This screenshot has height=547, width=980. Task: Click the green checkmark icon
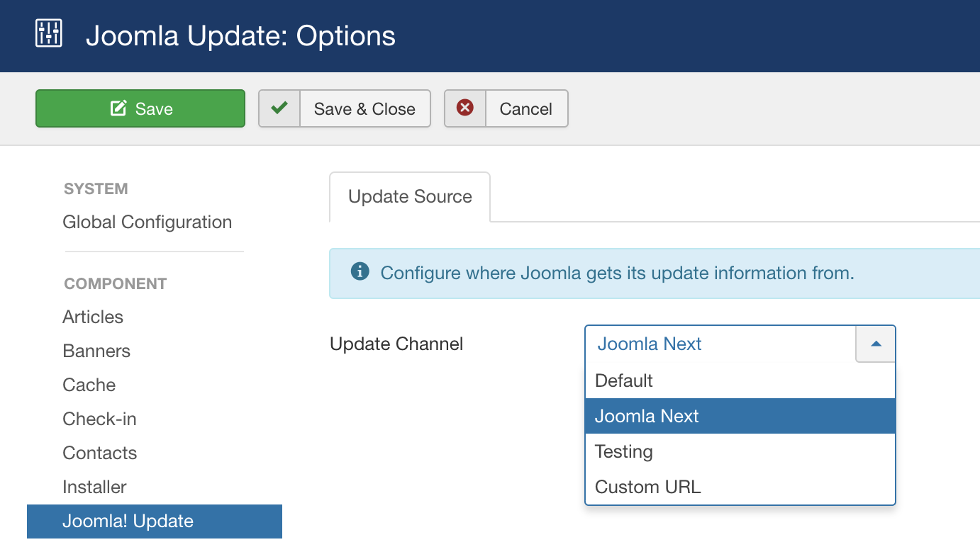point(279,108)
